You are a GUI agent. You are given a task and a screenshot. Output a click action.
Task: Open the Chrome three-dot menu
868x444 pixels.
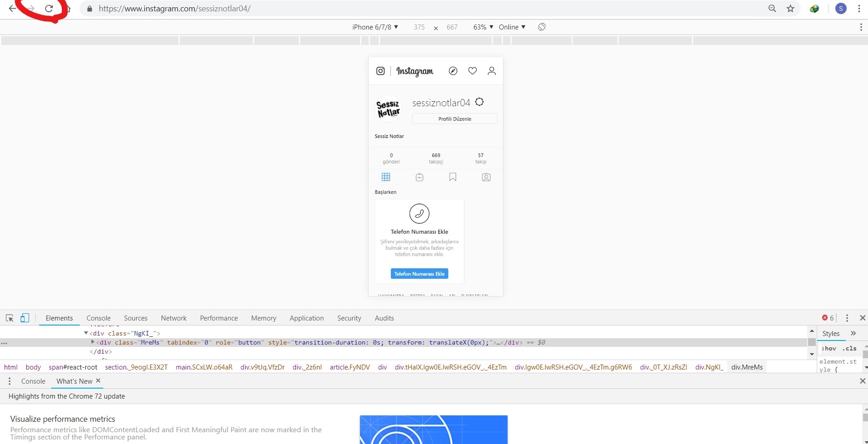[859, 9]
